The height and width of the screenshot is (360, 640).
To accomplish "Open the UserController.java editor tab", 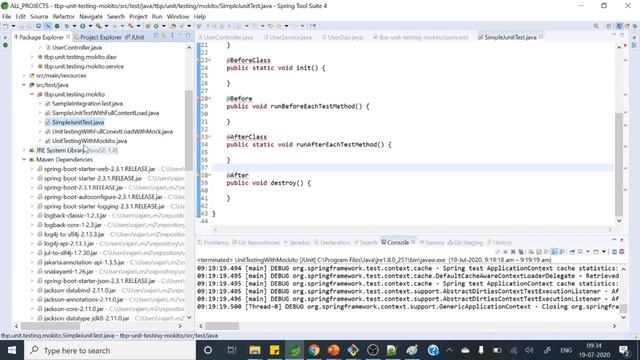I will [x=226, y=37].
